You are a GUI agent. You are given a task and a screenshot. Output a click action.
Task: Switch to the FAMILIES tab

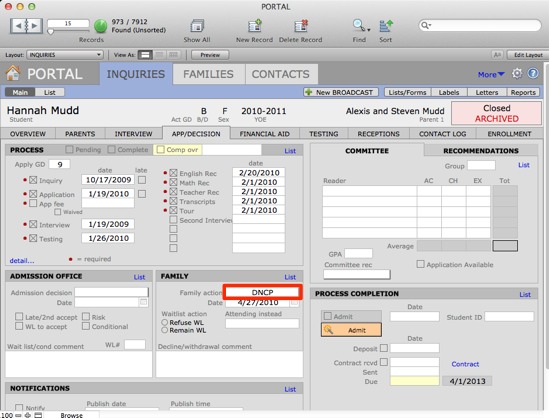(x=208, y=74)
